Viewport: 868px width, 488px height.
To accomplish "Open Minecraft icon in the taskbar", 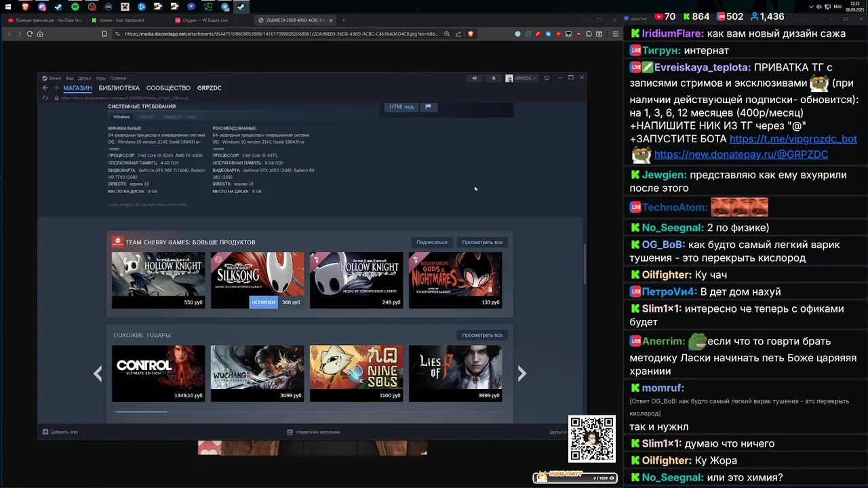I will pos(125,7).
